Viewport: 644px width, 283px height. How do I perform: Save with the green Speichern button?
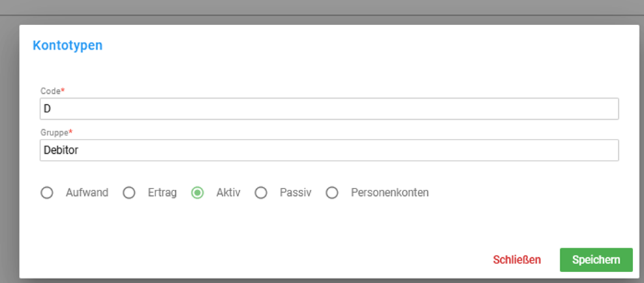tap(596, 260)
